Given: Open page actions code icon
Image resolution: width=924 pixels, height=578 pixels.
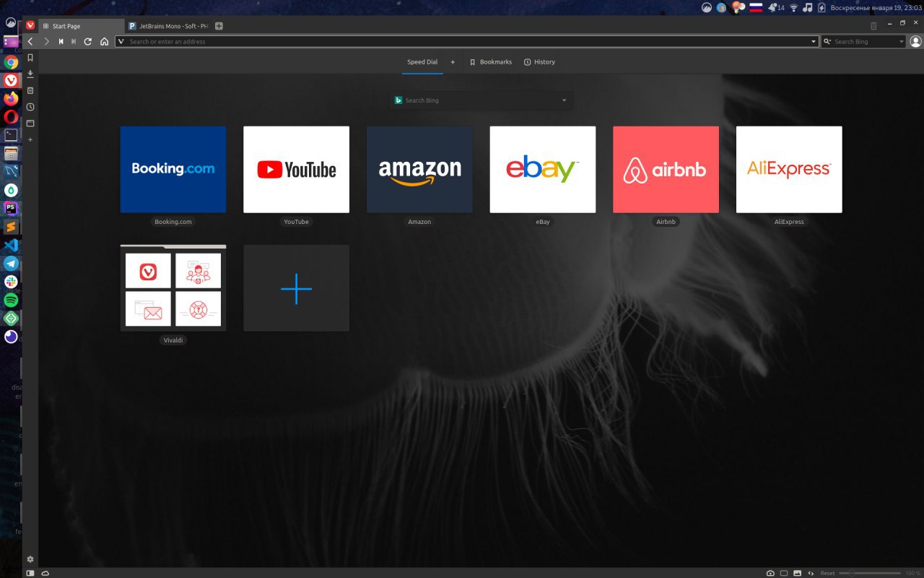Looking at the screenshot, I should coord(811,573).
